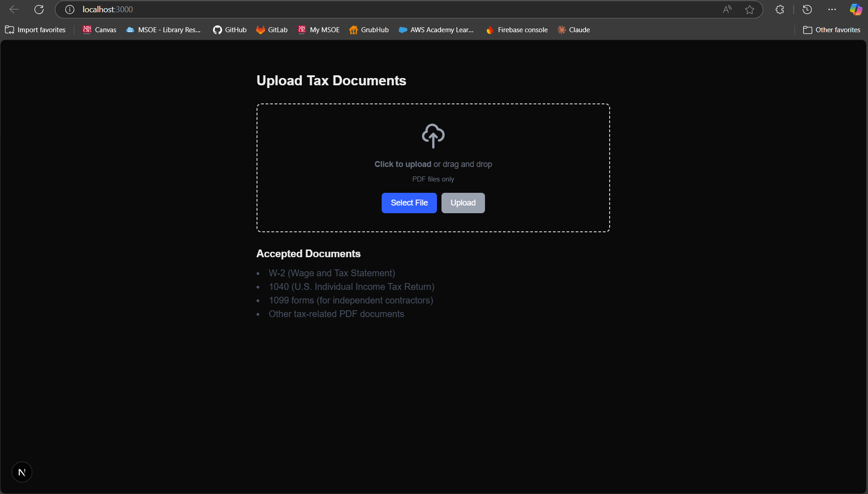Click the Read Aloud icon
The image size is (868, 494).
click(727, 10)
